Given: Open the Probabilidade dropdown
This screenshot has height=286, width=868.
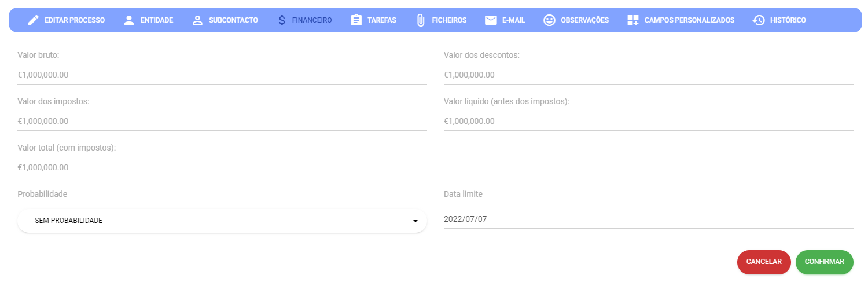Looking at the screenshot, I should [222, 221].
